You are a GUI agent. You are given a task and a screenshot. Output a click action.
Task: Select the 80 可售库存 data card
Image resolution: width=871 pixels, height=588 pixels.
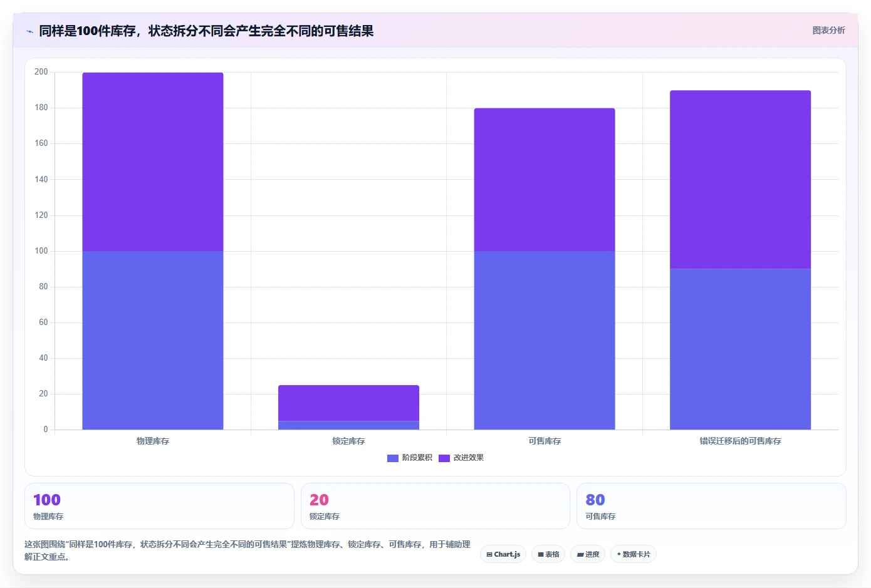coord(711,506)
